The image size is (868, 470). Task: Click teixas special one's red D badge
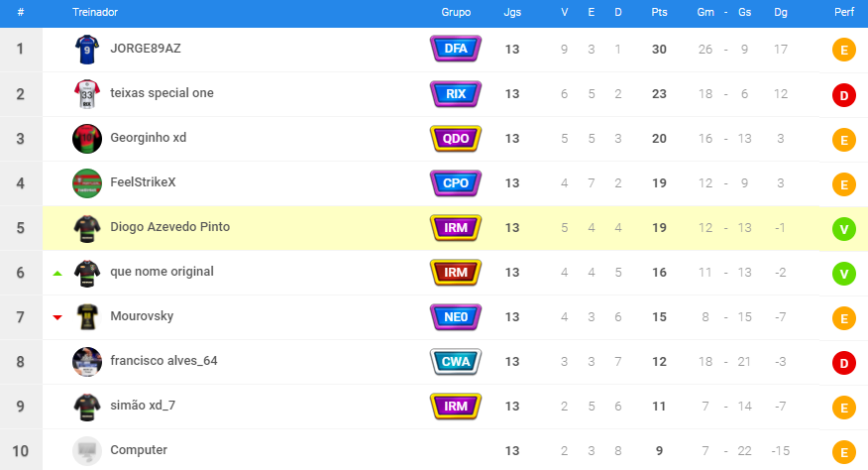(843, 95)
